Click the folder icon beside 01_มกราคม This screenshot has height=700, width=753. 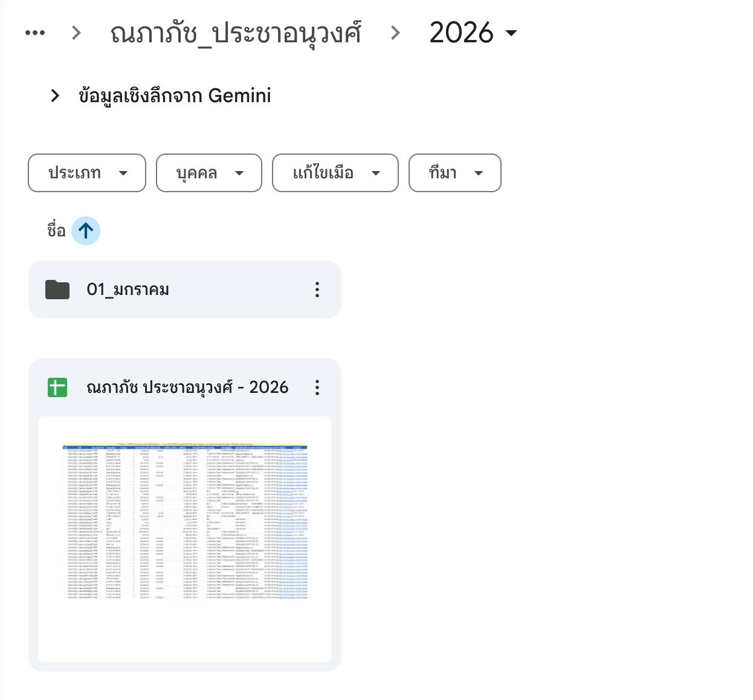pos(57,290)
